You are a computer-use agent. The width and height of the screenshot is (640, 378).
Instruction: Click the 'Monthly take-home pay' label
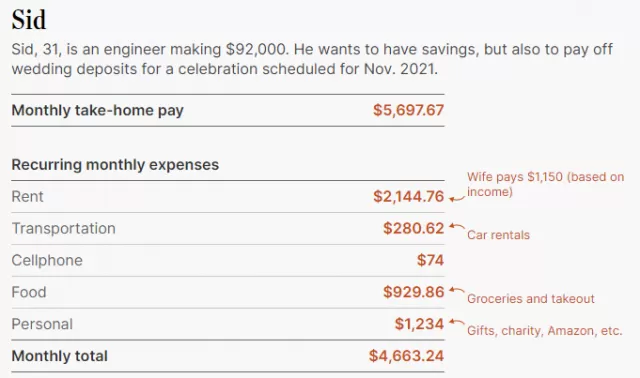[98, 111]
